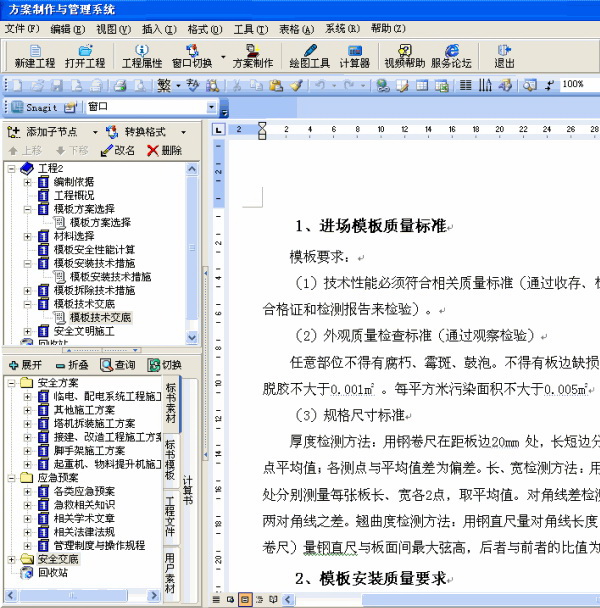
Task: Click the 退出 exit icon
Action: pyautogui.click(x=504, y=57)
